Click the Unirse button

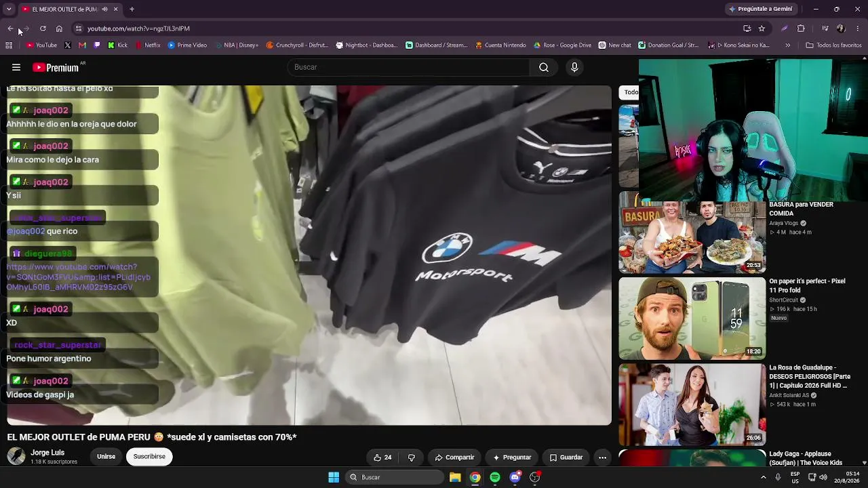(x=106, y=456)
